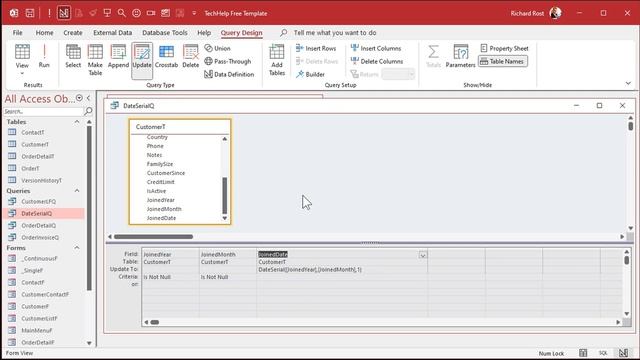Open the View button in Results group
The image size is (640, 360).
[x=22, y=56]
